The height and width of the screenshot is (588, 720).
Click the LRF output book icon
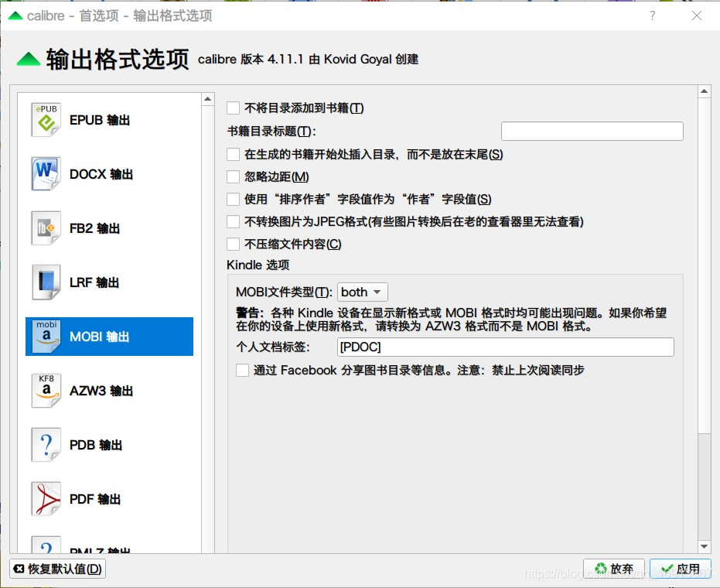[x=46, y=282]
